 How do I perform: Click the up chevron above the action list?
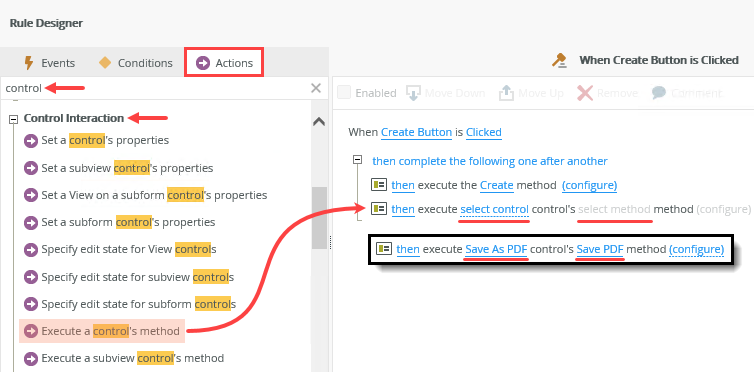pos(319,122)
